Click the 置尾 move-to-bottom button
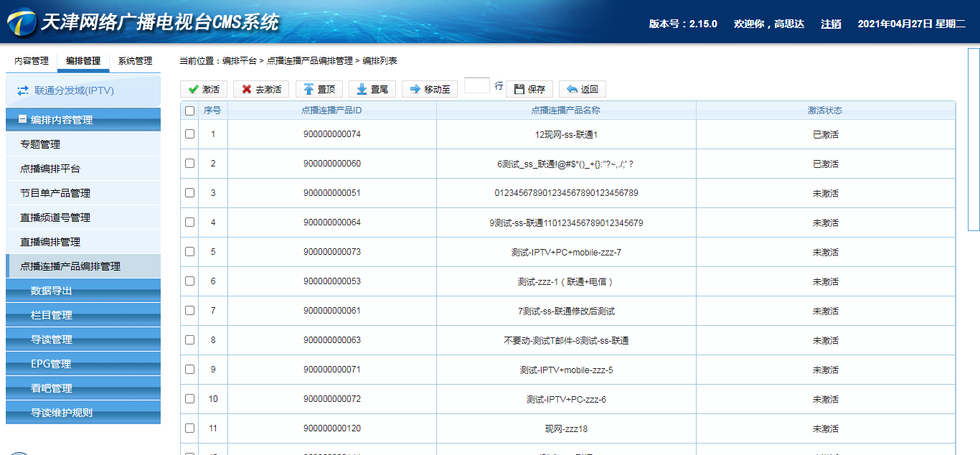Screen dimensions: 980x455 [x=372, y=89]
